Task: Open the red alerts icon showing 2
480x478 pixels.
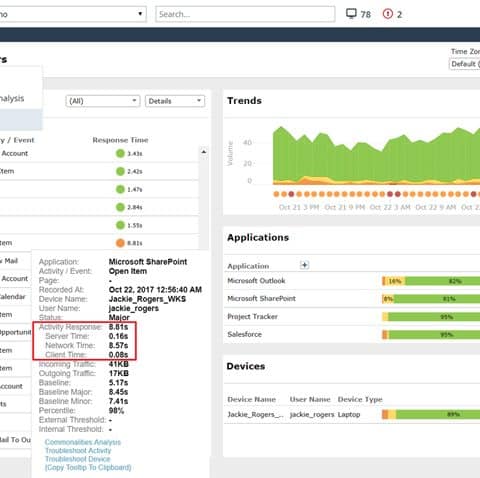Action: (388, 14)
